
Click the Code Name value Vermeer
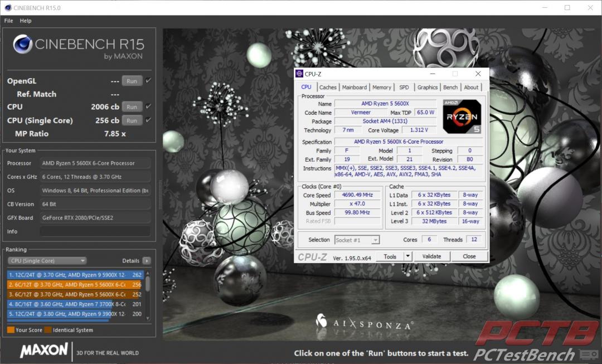pyautogui.click(x=361, y=113)
